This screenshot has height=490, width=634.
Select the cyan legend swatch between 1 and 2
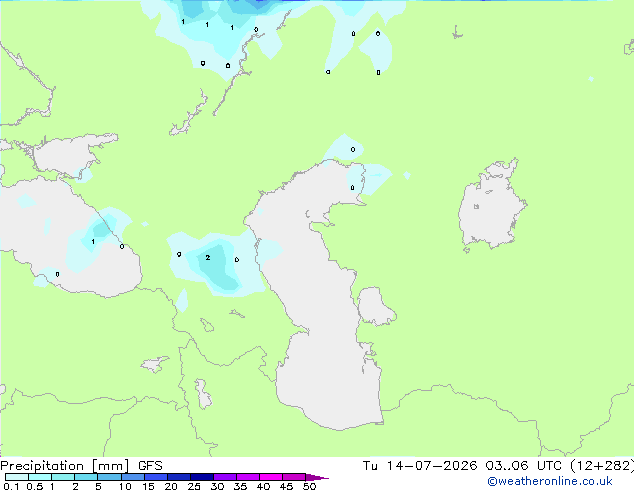tap(63, 477)
